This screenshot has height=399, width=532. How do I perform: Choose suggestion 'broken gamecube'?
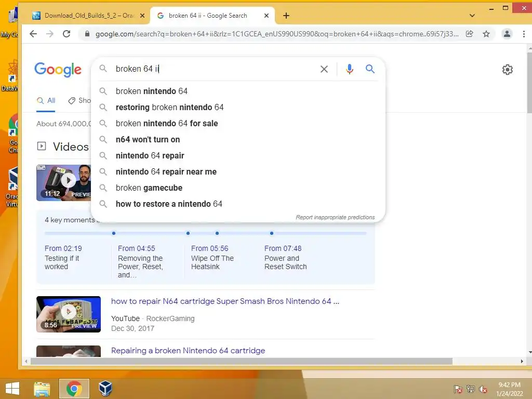pos(238,188)
